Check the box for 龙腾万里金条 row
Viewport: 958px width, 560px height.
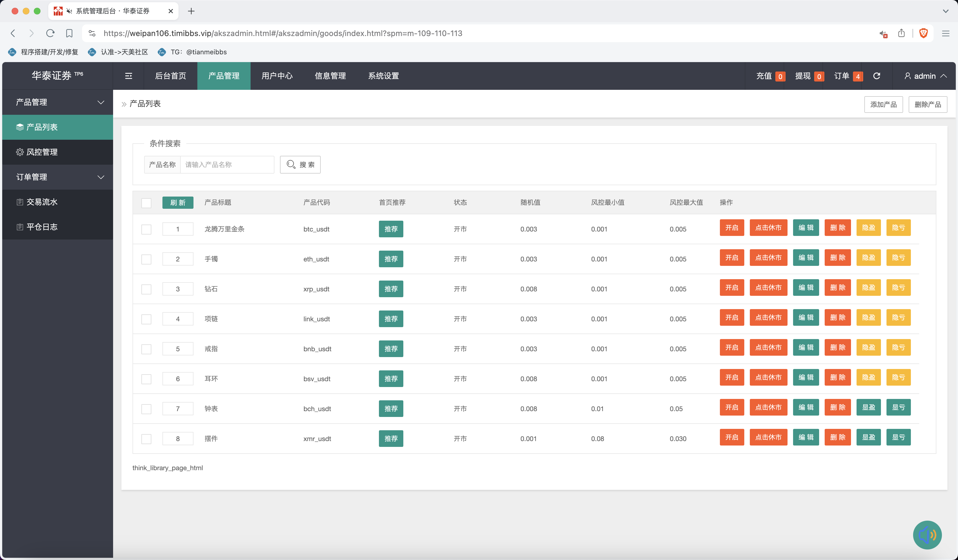[146, 229]
